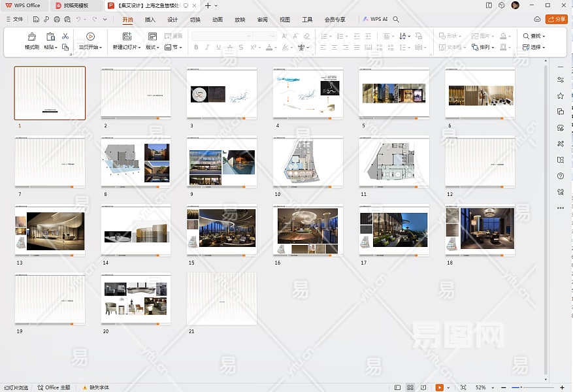Click the orange play slideshow button in status bar
The image size is (573, 392).
[x=440, y=387]
